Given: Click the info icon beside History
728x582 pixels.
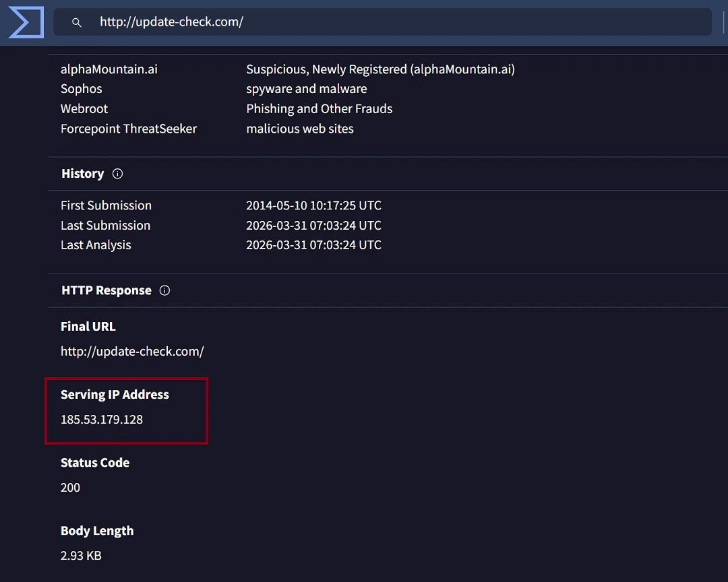Looking at the screenshot, I should tap(117, 174).
